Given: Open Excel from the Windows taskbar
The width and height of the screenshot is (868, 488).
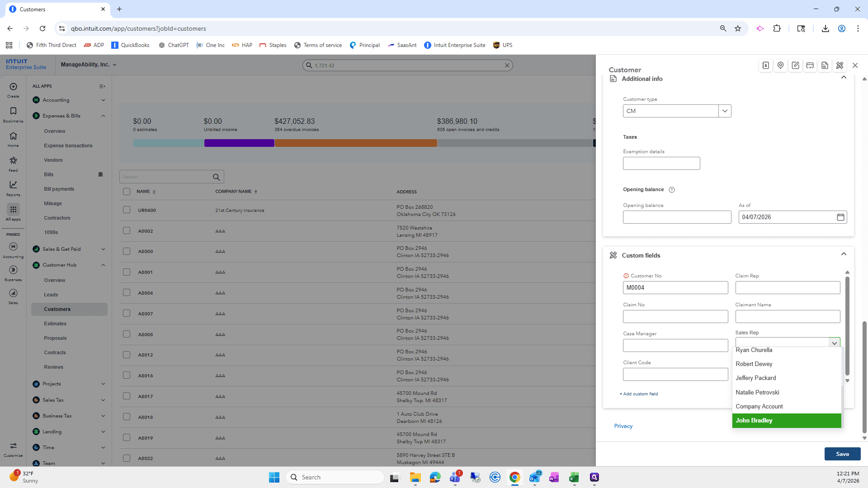Looking at the screenshot, I should (x=574, y=478).
